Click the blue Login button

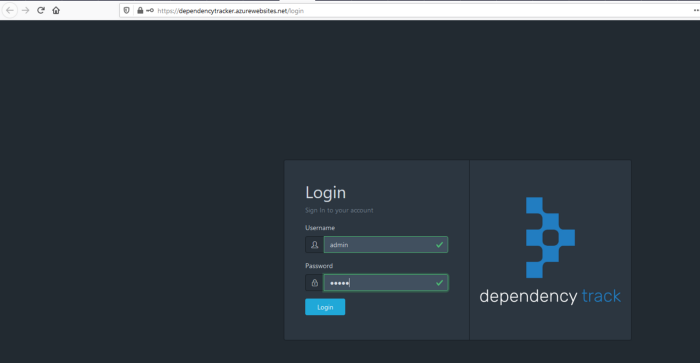pos(325,307)
